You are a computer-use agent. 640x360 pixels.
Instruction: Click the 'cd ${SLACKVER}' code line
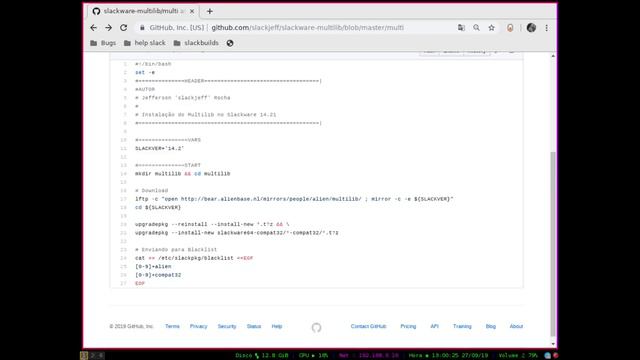pos(158,208)
